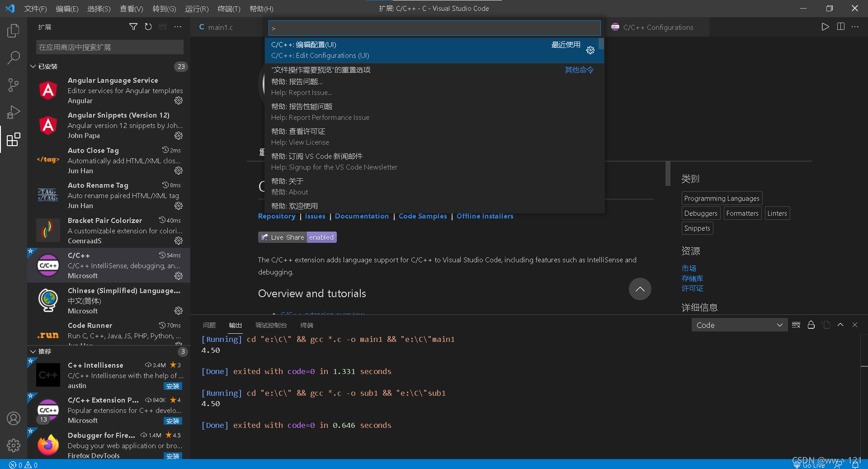
Task: Switch to C/C++ Configurations tab
Action: tap(656, 27)
